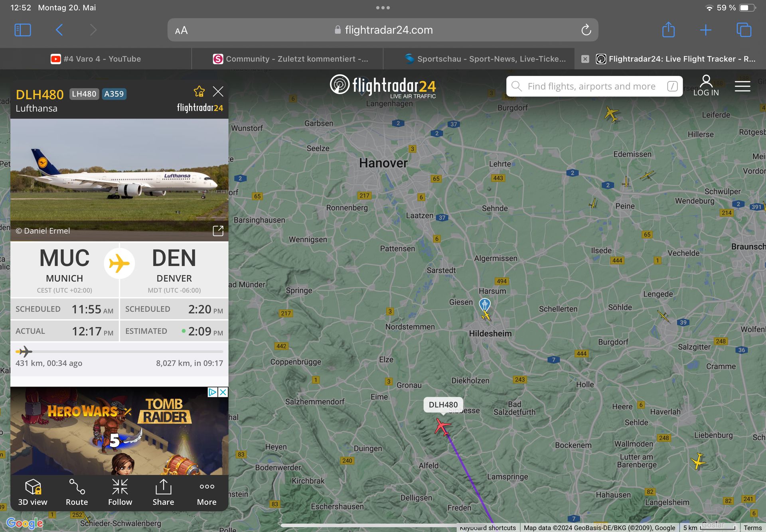Add DLH480 to favorites with star
Screen dimensions: 766x532
pyautogui.click(x=199, y=92)
